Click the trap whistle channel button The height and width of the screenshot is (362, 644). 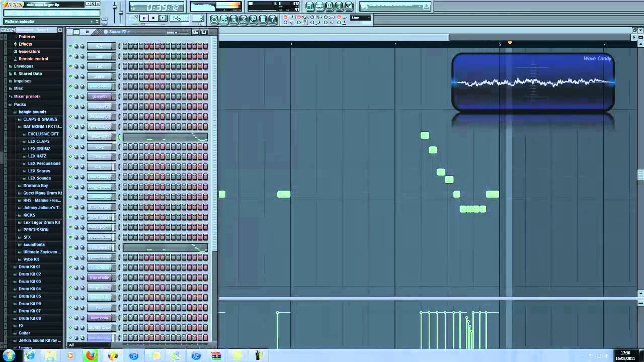99,278
